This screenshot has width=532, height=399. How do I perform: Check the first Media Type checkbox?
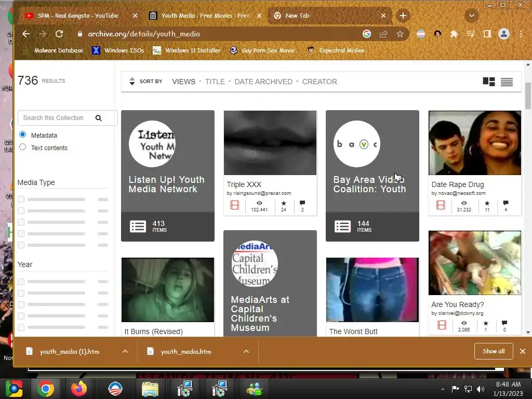pyautogui.click(x=21, y=199)
